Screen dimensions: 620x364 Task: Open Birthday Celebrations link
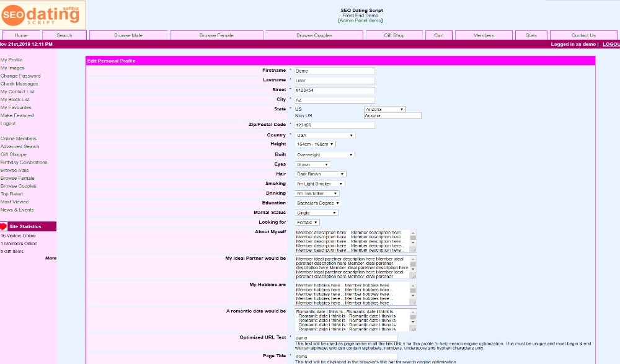pyautogui.click(x=24, y=162)
